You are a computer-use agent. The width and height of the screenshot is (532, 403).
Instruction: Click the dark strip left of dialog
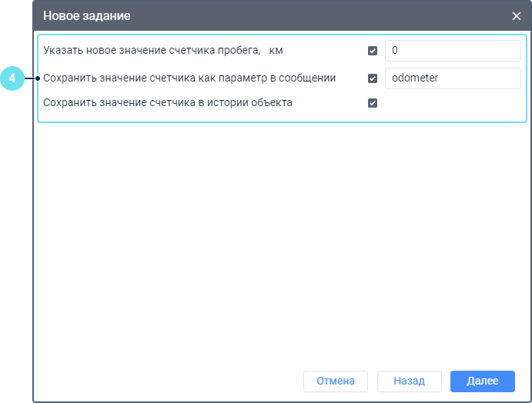(x=15, y=231)
